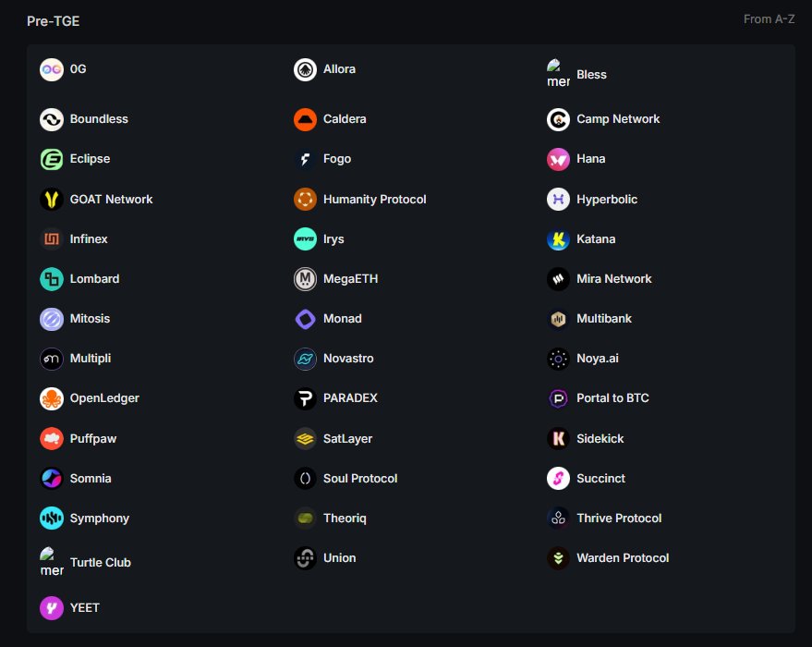The image size is (812, 647).
Task: Open Infinex via its square logo icon
Action: (51, 238)
